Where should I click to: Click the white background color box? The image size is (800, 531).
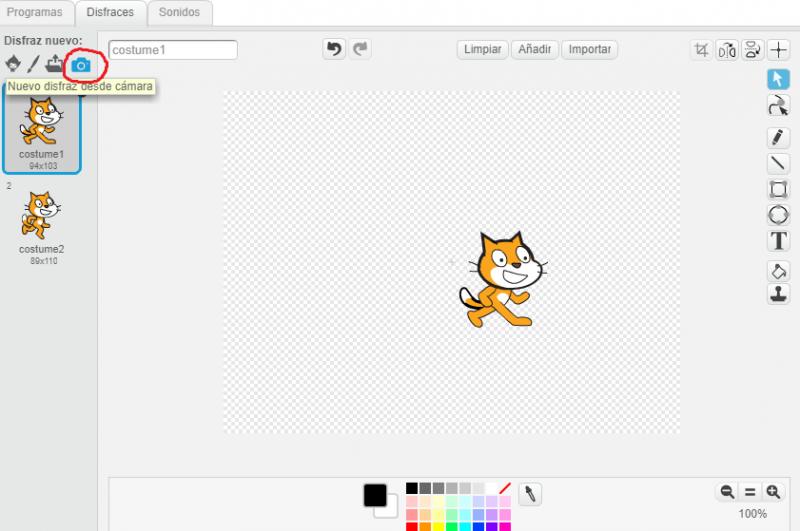click(x=391, y=510)
